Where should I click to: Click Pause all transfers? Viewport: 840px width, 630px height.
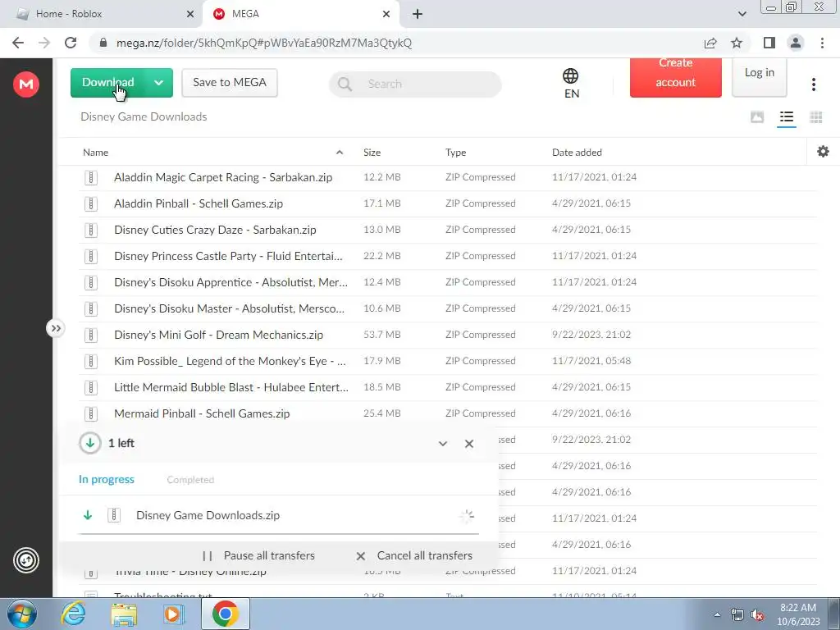(x=258, y=555)
